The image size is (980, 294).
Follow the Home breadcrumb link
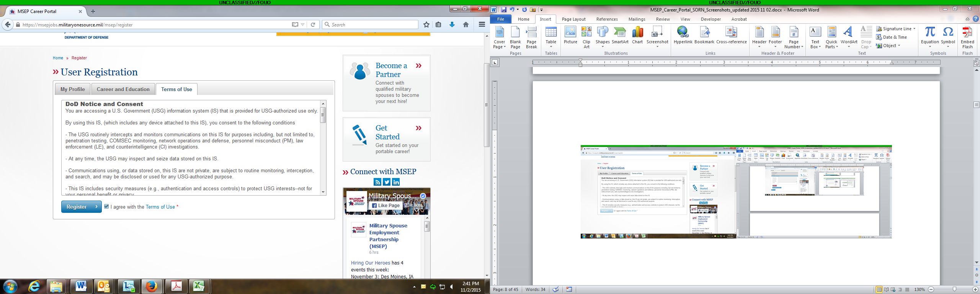58,58
